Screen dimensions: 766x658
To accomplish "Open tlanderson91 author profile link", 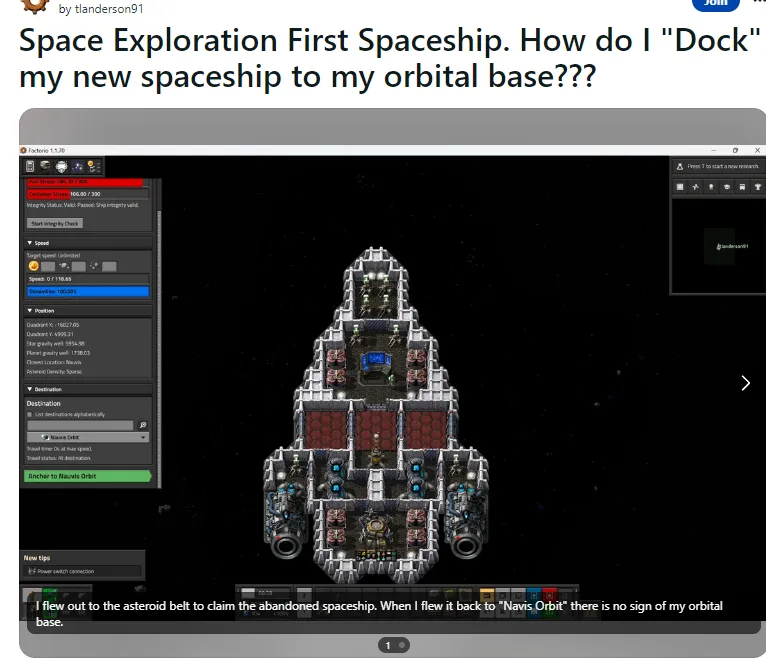I will pos(109,9).
